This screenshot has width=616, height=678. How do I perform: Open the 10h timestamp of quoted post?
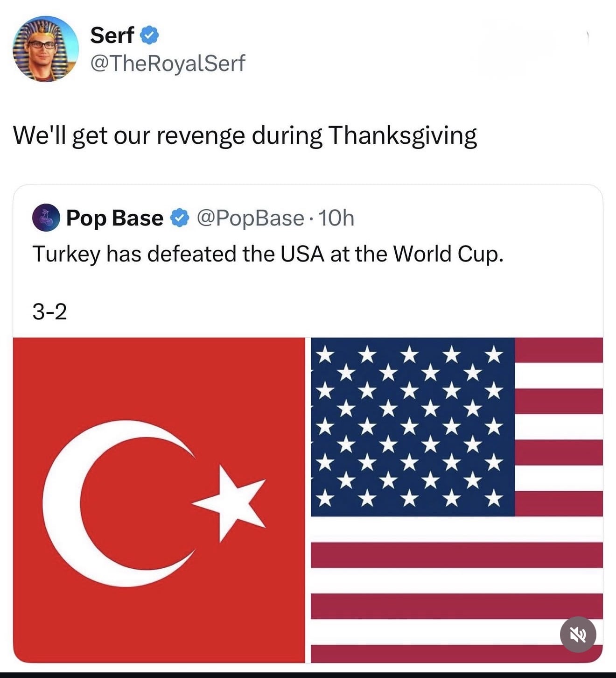coord(336,218)
